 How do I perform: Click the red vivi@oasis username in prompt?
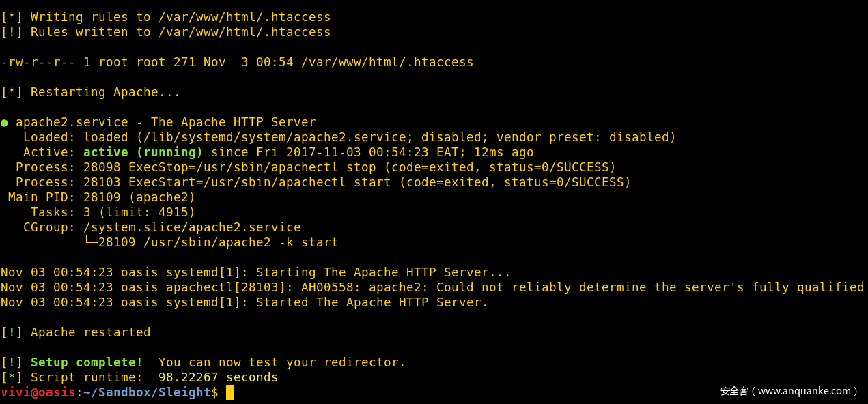38,392
